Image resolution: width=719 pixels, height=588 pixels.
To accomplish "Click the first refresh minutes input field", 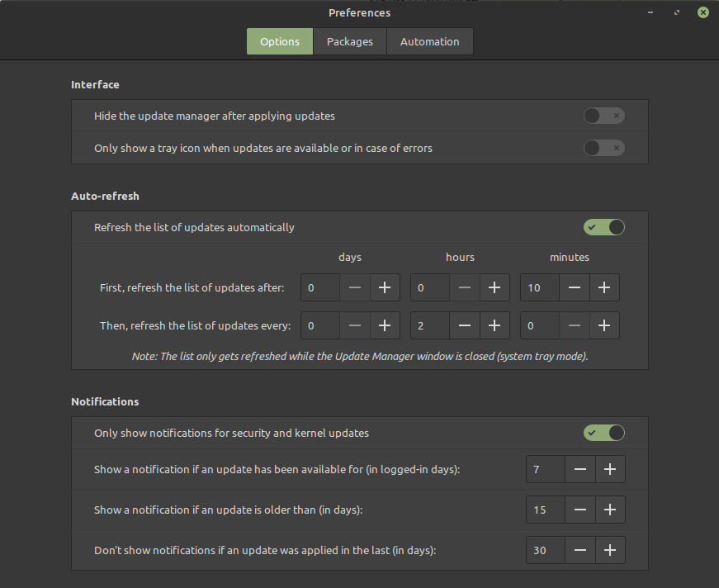I will click(540, 287).
